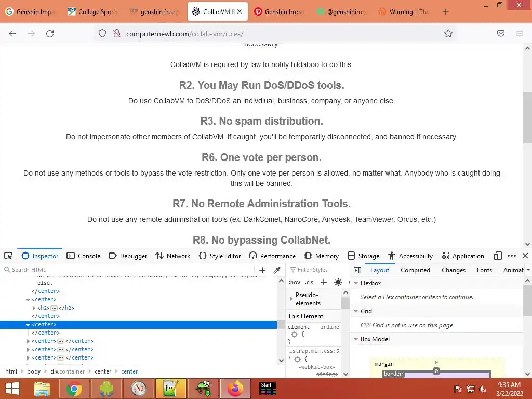Open the tracking protection shield icon
532x399 pixels.
pyautogui.click(x=102, y=33)
